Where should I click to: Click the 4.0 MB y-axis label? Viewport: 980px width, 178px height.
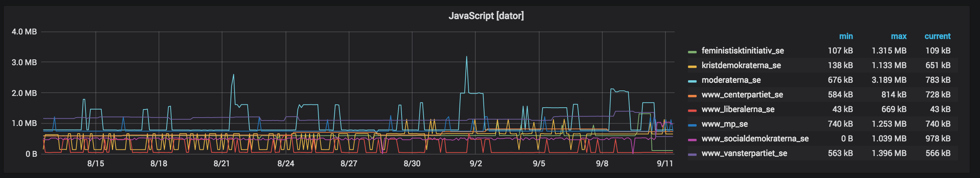tap(24, 32)
